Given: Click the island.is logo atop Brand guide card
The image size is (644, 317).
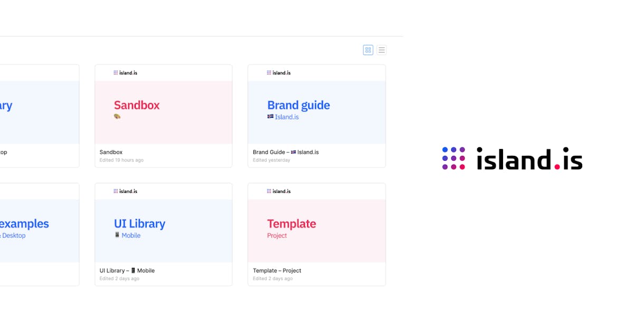Looking at the screenshot, I should click(x=279, y=73).
